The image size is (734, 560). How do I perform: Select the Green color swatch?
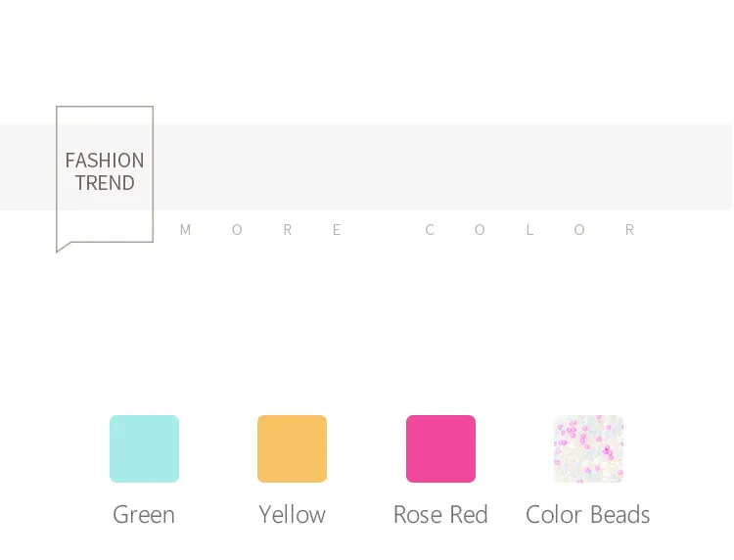click(x=144, y=448)
